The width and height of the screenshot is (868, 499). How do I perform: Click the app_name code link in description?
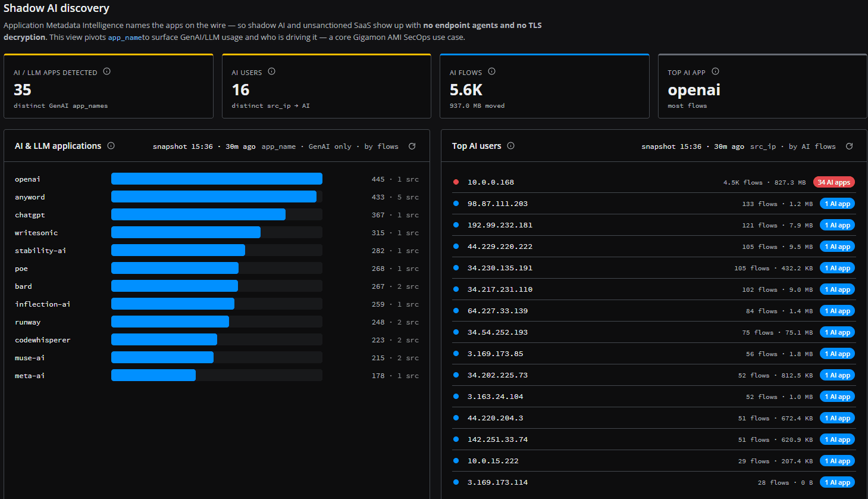[x=125, y=38]
